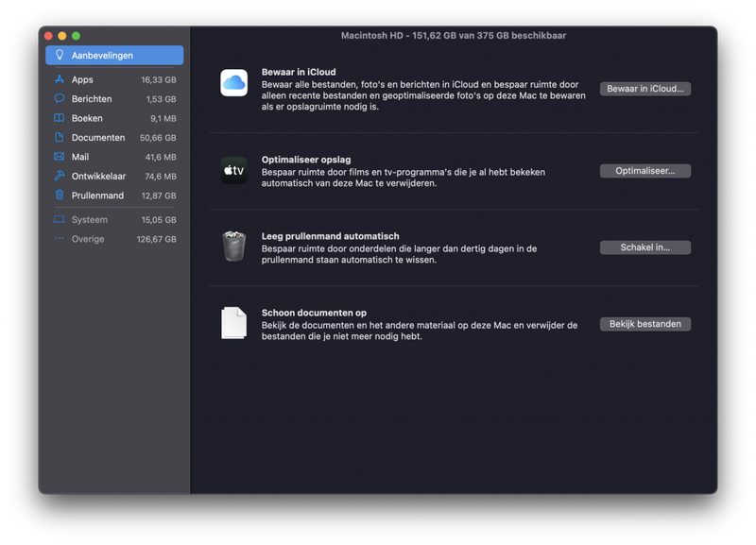Viewport: 756px width, 545px height.
Task: Click the blank document icon for Schoon documenten op
Action: coord(233,323)
